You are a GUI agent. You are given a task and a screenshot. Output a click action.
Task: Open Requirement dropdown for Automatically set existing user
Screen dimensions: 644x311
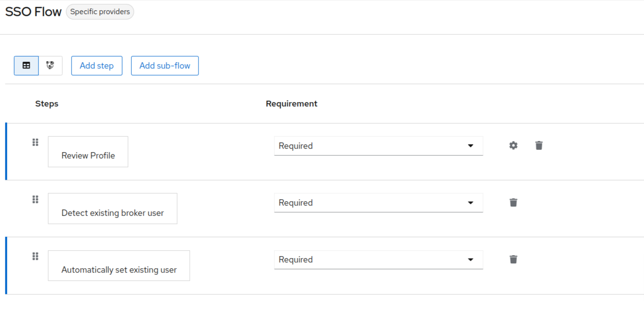pos(378,259)
